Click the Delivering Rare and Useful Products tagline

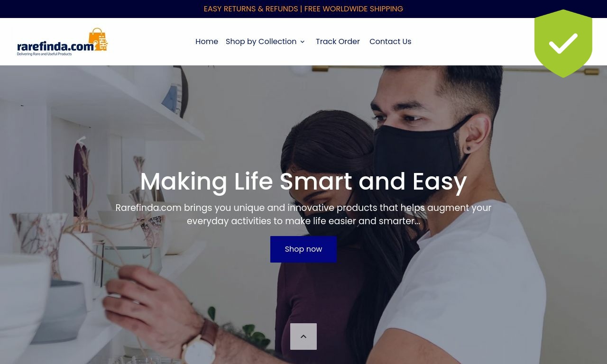(x=45, y=54)
